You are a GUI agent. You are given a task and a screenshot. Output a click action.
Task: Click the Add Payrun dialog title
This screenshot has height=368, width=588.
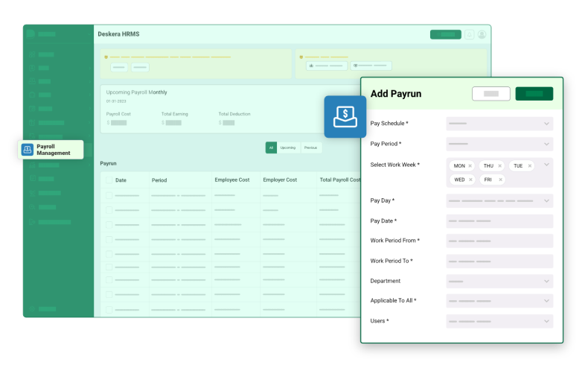click(396, 94)
